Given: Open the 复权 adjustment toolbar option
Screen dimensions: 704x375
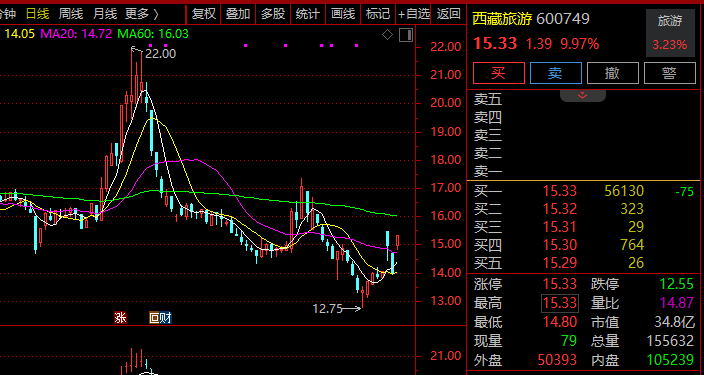Looking at the screenshot, I should click(x=204, y=14).
